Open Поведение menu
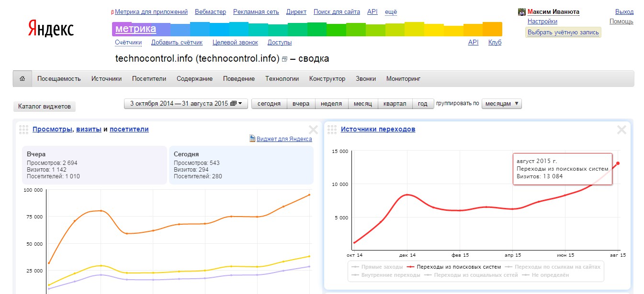644x294 pixels. (239, 79)
